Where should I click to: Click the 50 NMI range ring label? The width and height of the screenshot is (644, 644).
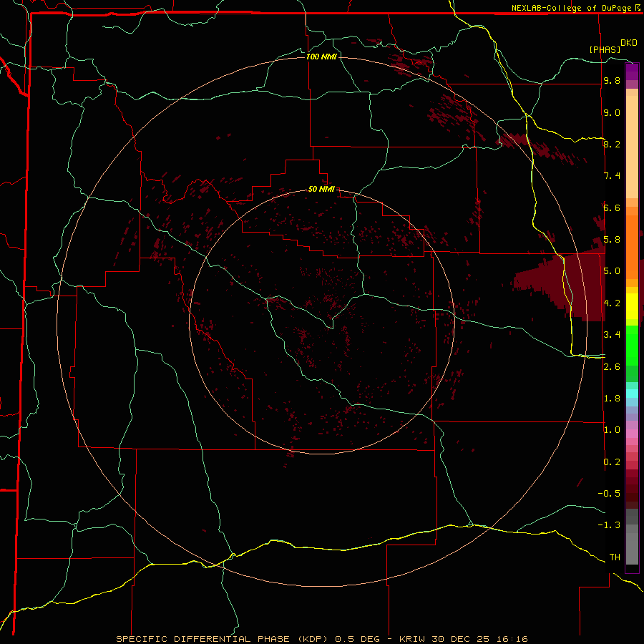coord(321,189)
